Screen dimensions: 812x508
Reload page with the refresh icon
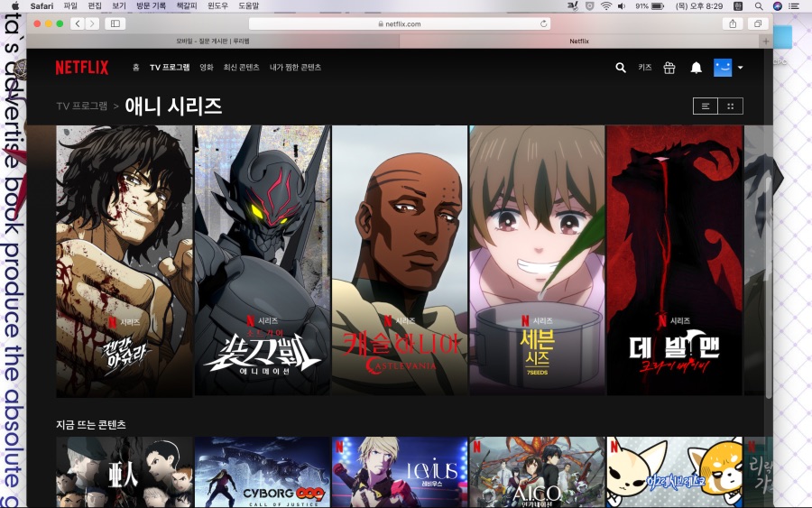[543, 23]
